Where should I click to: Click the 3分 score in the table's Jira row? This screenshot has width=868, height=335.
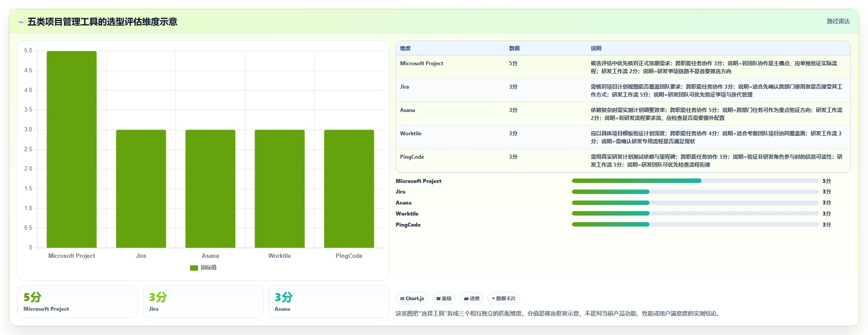pos(513,87)
